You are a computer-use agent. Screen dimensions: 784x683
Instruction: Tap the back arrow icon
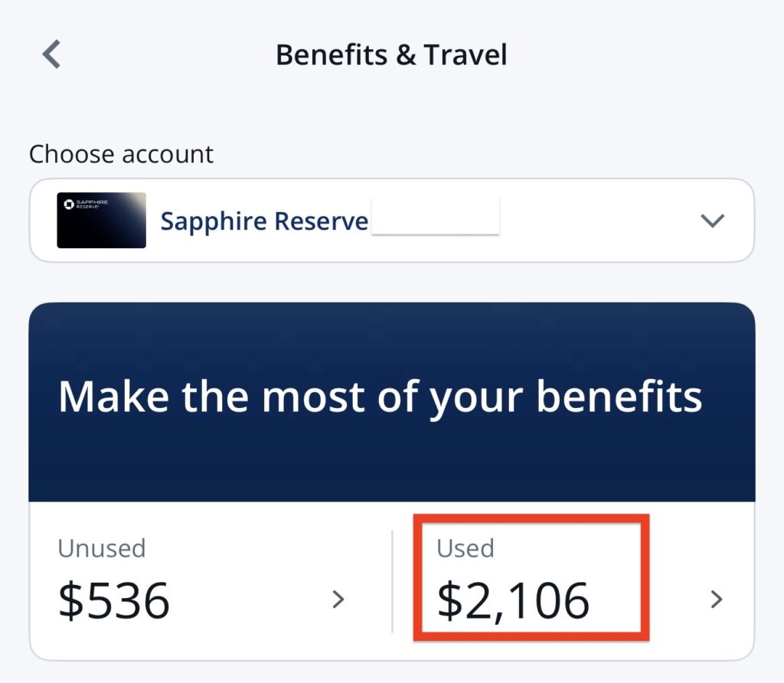click(51, 55)
